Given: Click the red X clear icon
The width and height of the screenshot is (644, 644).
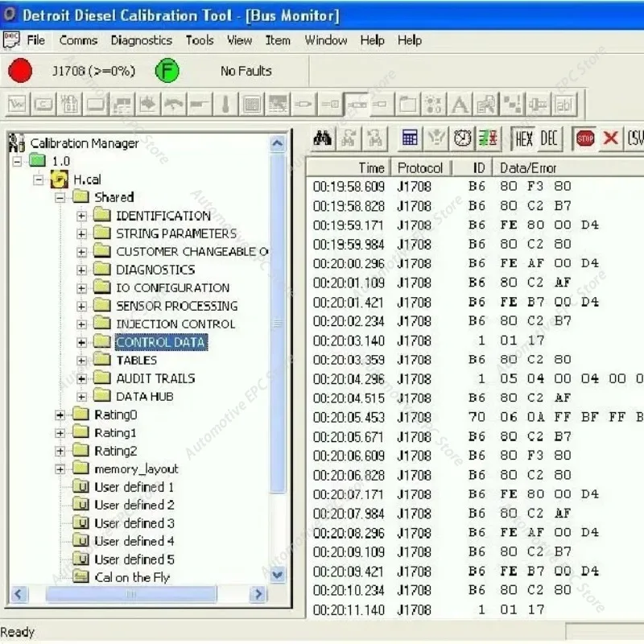Looking at the screenshot, I should [610, 138].
